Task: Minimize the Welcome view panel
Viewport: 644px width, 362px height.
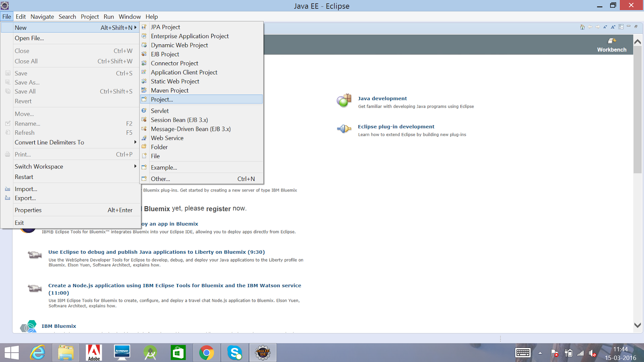Action: click(x=628, y=27)
